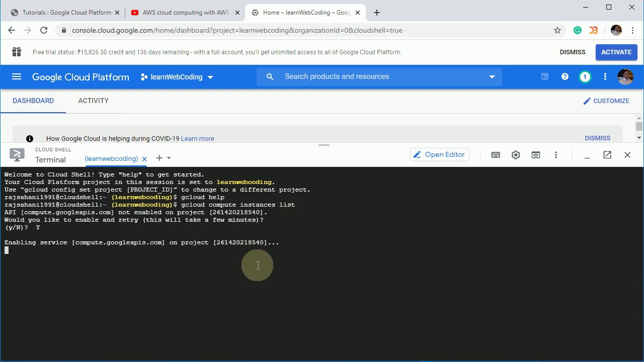Activate Cloud Shell icon in header
The height and width of the screenshot is (362, 644).
pos(545,77)
